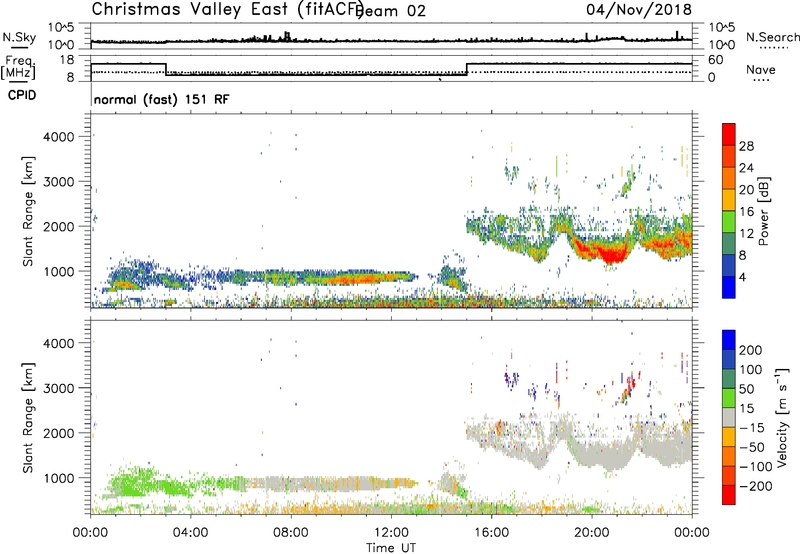This screenshot has height=554, width=800.
Task: Click the 'Velocity [m s-1]' color bar title
Action: click(782, 418)
